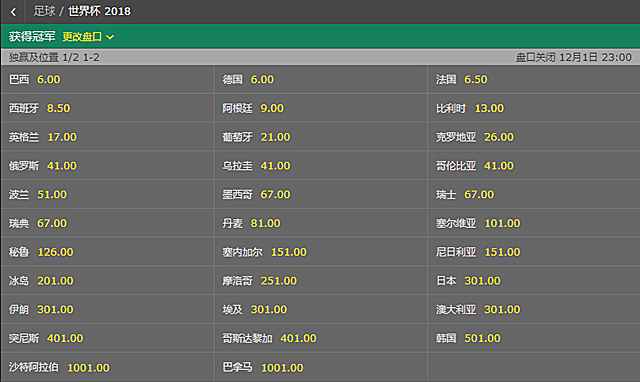Screen dimensions: 640x382
Task: Bet on 阿根廷 at 9.00
Action: pos(321,108)
